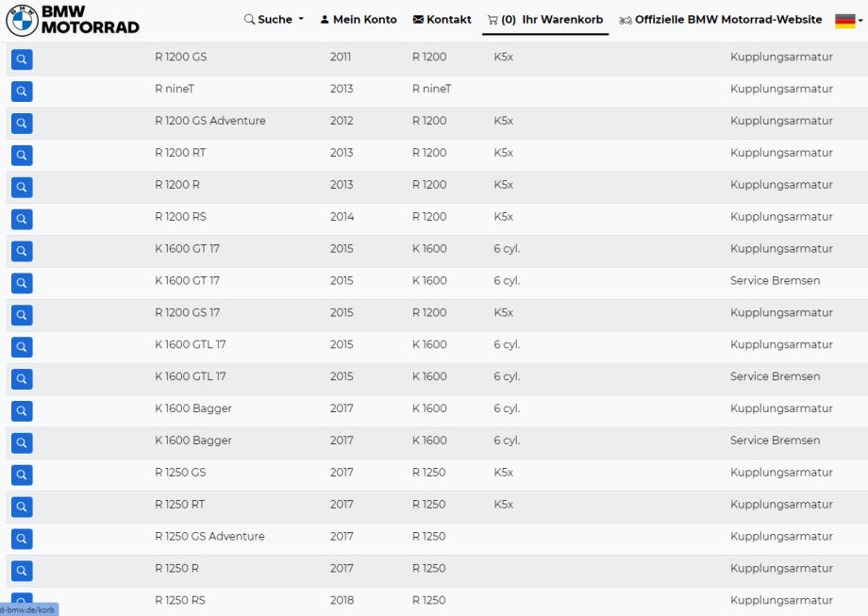The height and width of the screenshot is (616, 868).
Task: Click magnifier for K 1600 GT 17 Kupplungsarmatur row
Action: click(22, 251)
